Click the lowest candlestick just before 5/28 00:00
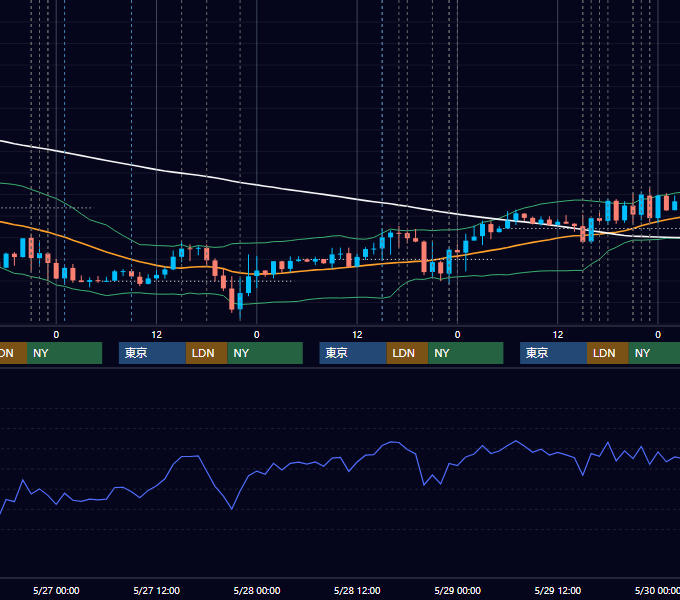Screen dimensions: 680x600 [x=240, y=300]
